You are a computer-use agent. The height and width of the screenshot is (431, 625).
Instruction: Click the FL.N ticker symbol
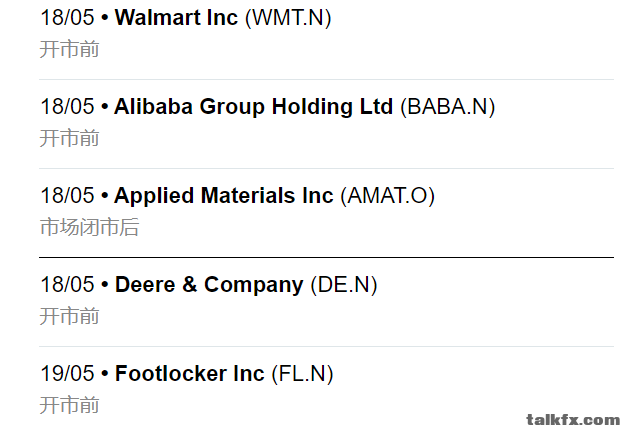[302, 374]
